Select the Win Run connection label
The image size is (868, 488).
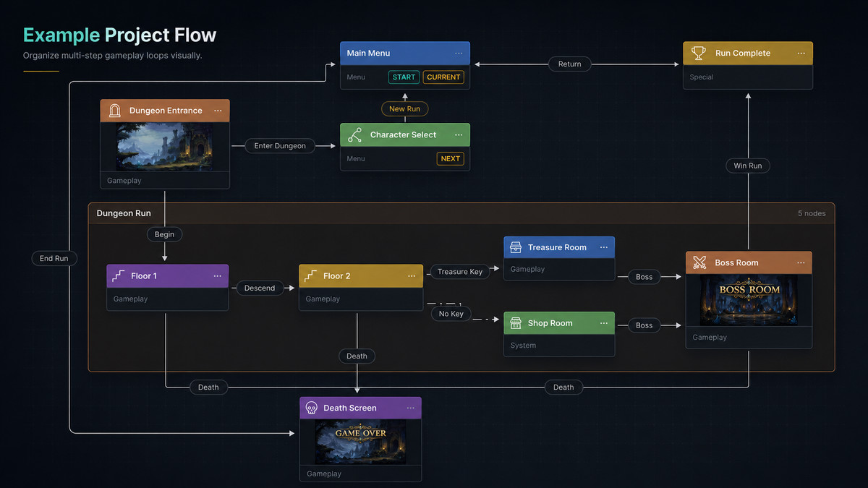pos(748,166)
